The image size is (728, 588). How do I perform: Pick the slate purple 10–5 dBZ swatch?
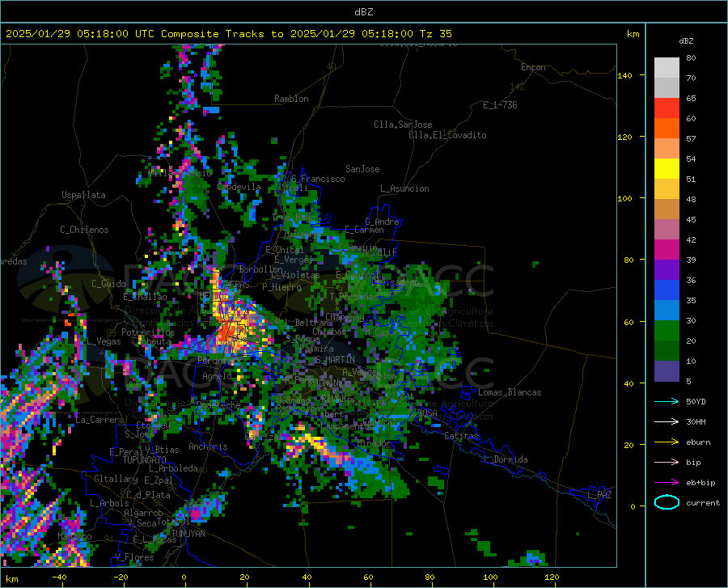(x=667, y=370)
